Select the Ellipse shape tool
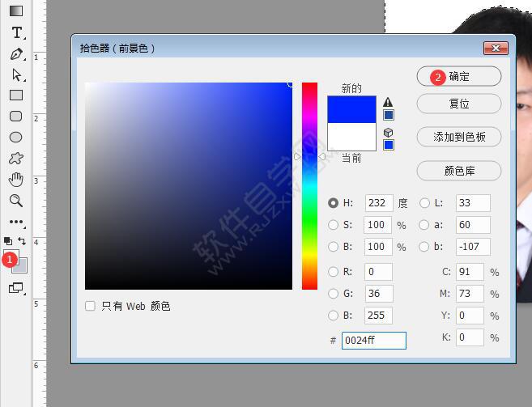Screen dimensions: 532x407 [x=15, y=138]
